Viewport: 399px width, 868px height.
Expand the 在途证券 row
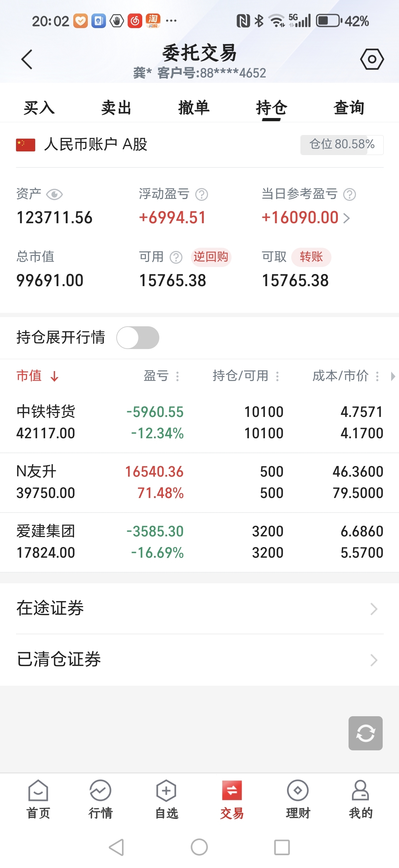[199, 608]
